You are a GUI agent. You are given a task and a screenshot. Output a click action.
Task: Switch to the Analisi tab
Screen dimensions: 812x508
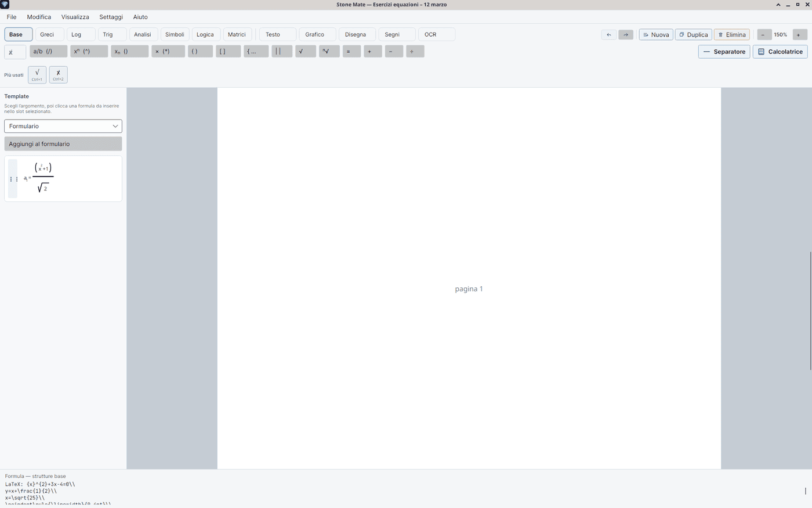pyautogui.click(x=144, y=34)
